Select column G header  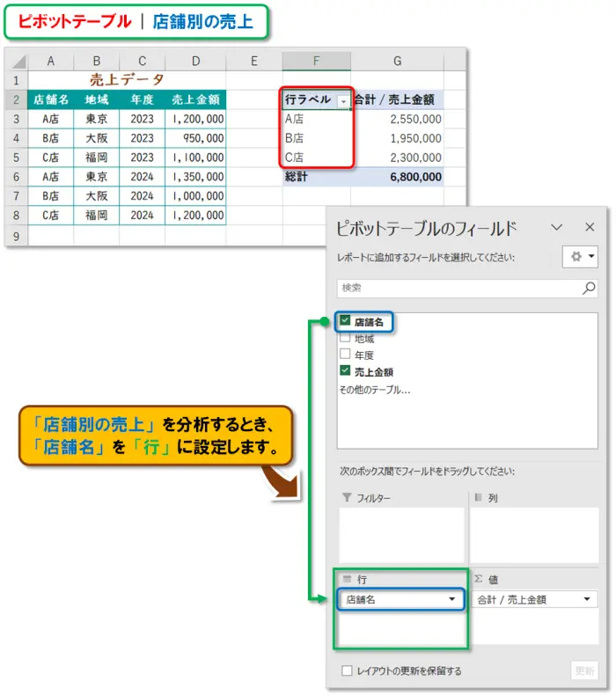(397, 62)
